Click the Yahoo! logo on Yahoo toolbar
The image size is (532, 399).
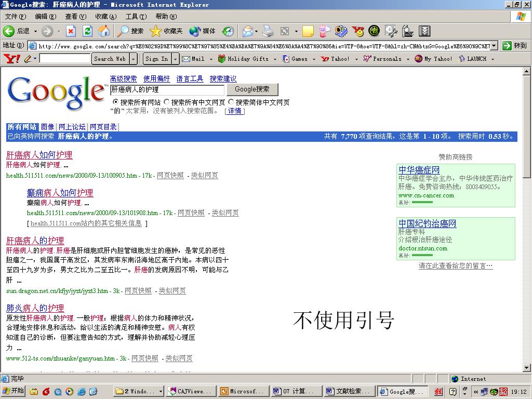(12, 59)
